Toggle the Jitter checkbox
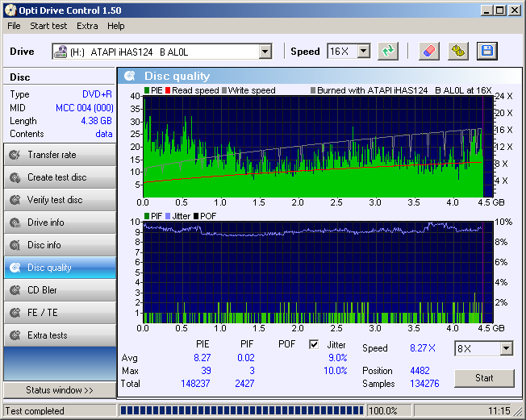Screen dimensions: 526x420 (314, 344)
